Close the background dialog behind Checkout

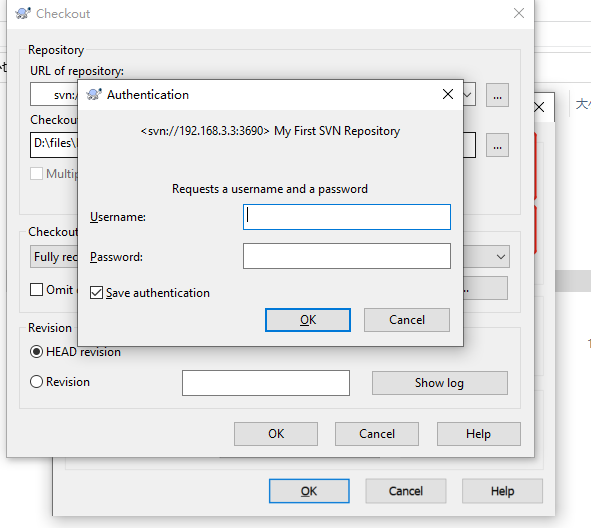click(x=540, y=107)
